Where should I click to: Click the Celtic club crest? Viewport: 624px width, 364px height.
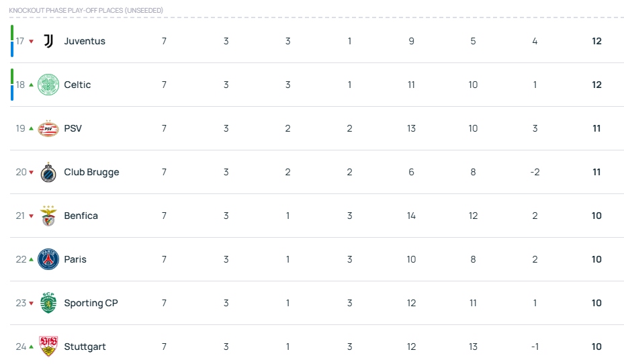(x=48, y=85)
